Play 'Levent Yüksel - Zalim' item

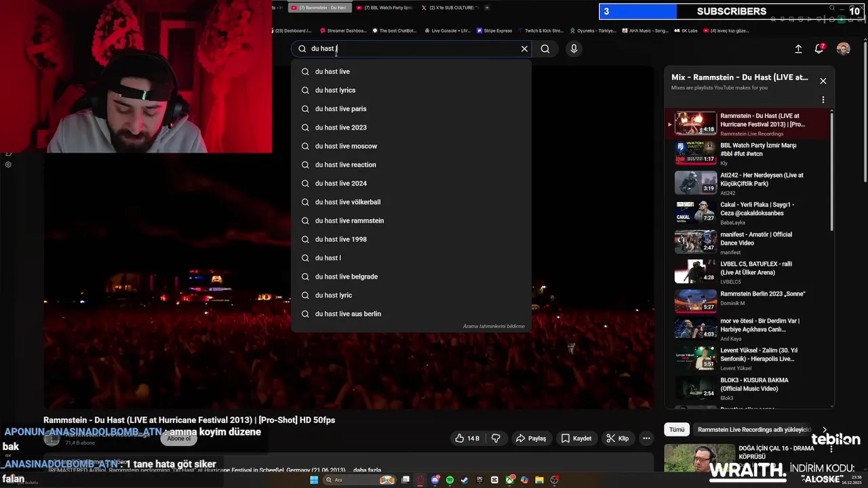click(747, 359)
